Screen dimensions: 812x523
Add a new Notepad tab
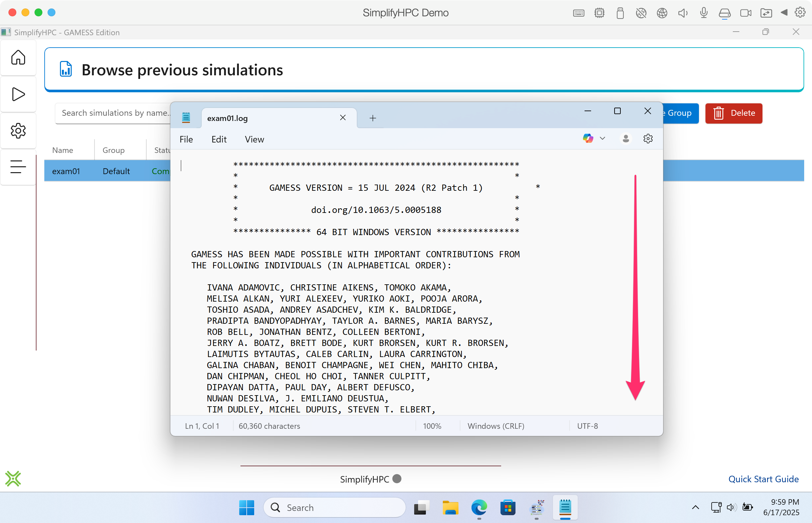coord(372,118)
